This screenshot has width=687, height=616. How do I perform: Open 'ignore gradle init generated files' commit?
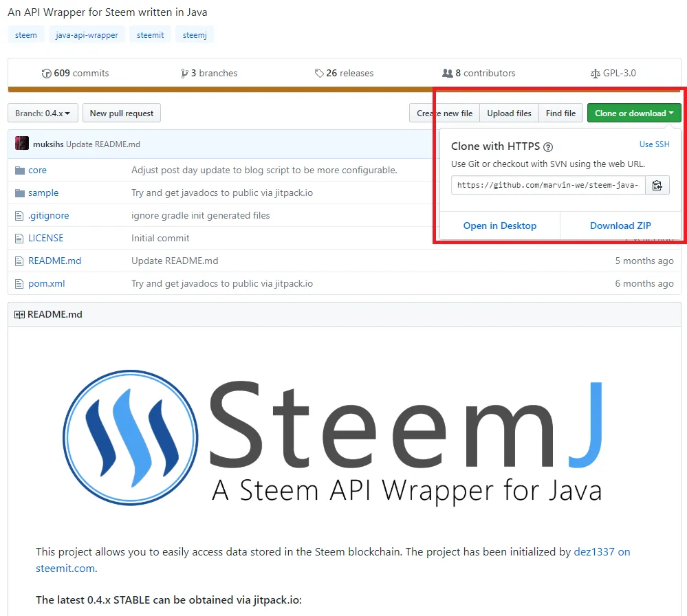point(201,216)
